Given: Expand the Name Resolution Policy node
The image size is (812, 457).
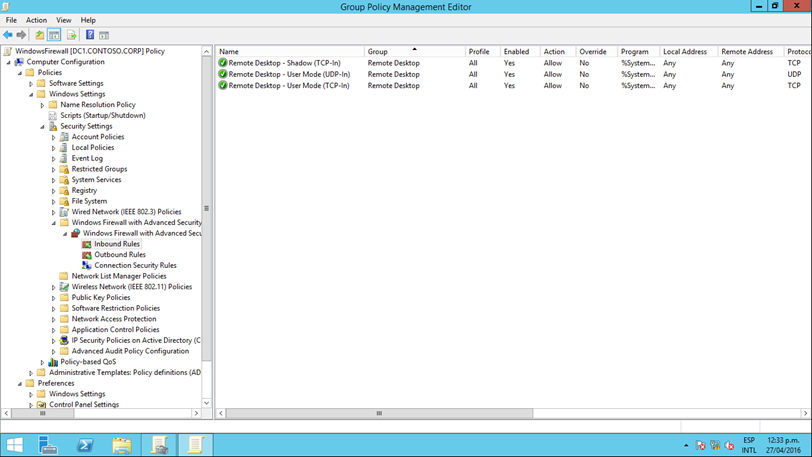Looking at the screenshot, I should coord(42,105).
